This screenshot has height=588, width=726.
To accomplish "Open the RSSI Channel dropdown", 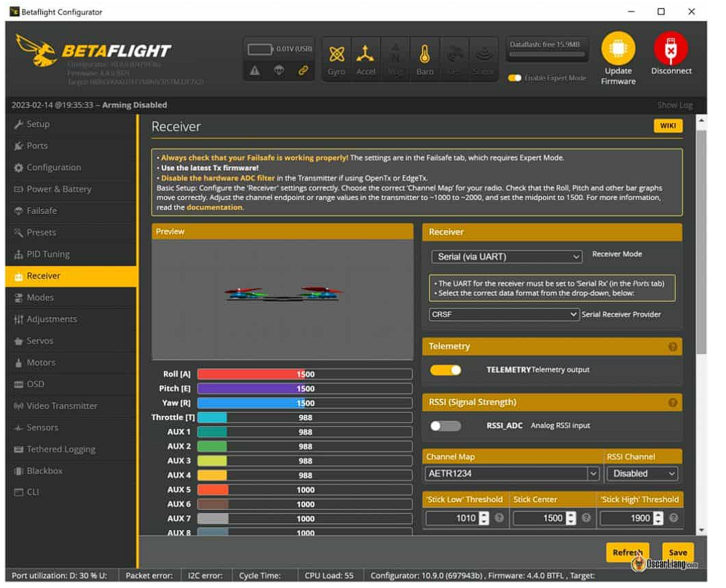I will coord(643,473).
